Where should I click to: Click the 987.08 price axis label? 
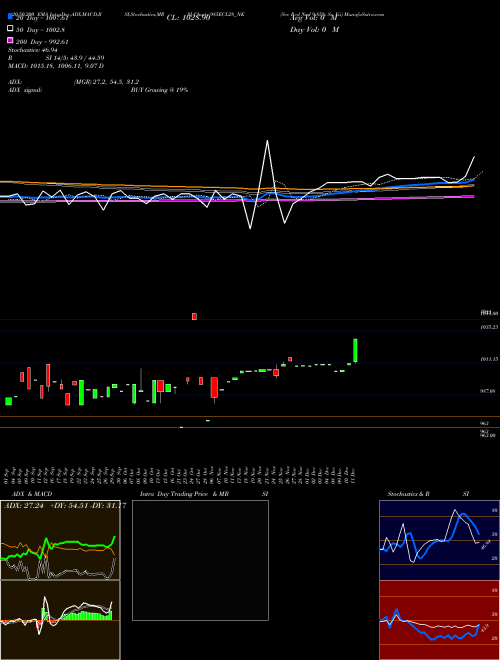coord(488,391)
